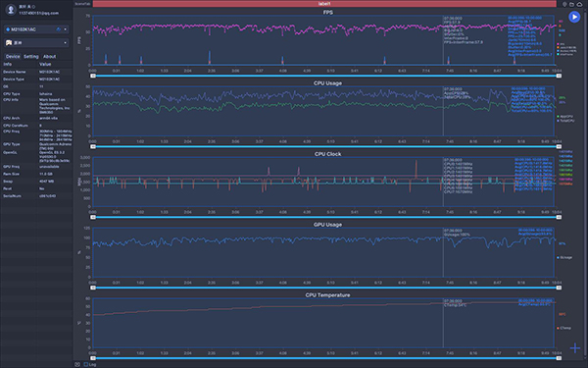Click CPU Temperature chart right slider handle
The image size is (588, 368).
tap(559, 358)
